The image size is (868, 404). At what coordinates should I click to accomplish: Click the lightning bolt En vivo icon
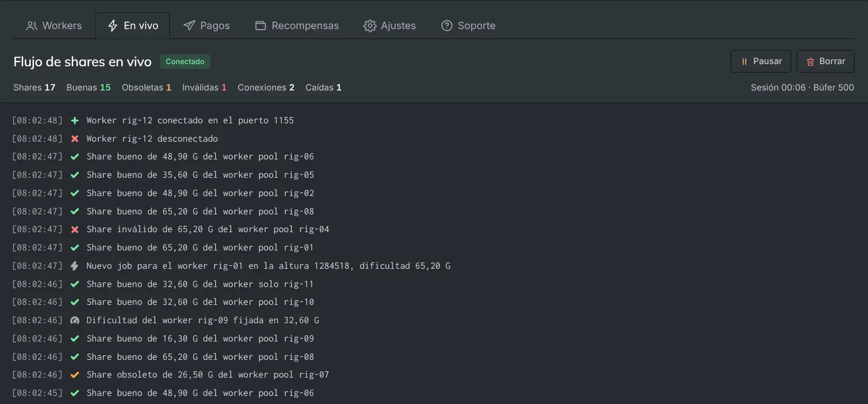(x=113, y=26)
